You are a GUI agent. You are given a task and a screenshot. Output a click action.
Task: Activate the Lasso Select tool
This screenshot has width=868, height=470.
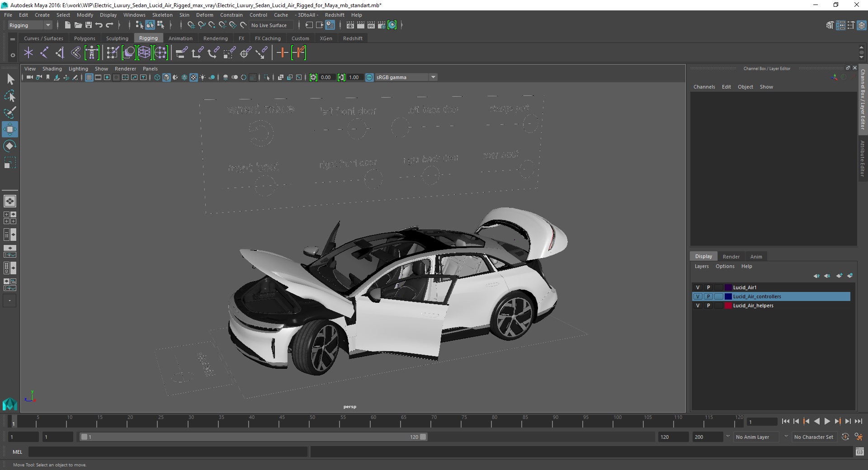(10, 96)
